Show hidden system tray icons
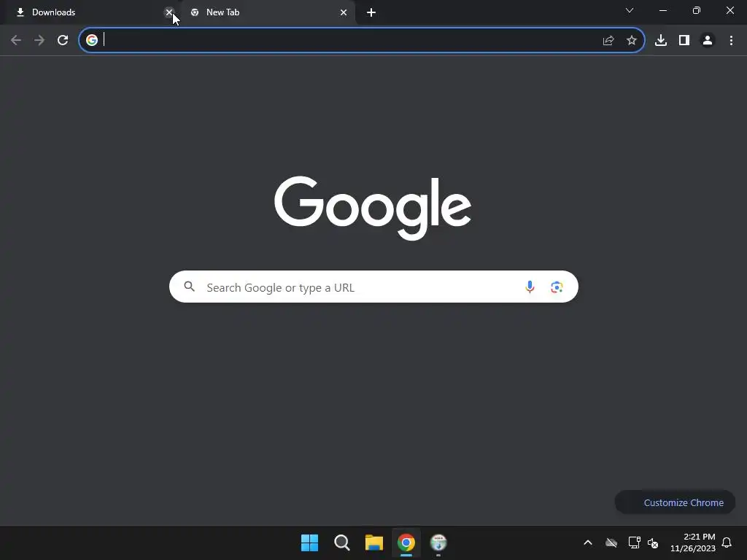Viewport: 747px width, 560px height. pyautogui.click(x=588, y=542)
